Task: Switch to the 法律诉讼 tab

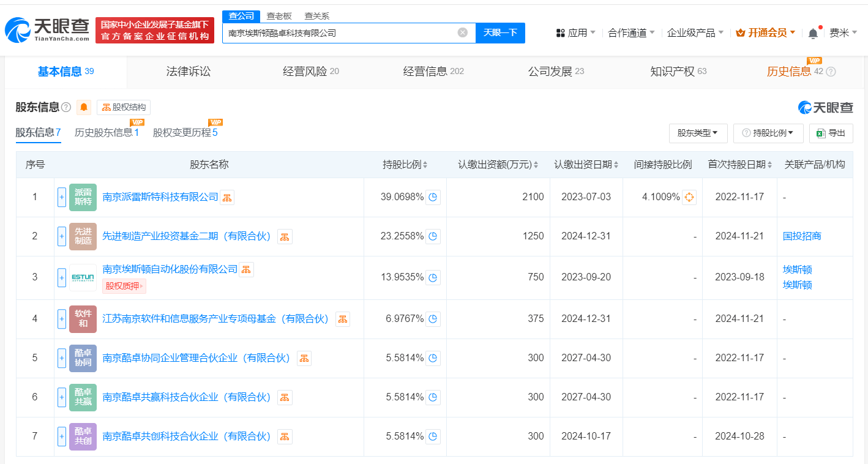Action: [x=188, y=72]
